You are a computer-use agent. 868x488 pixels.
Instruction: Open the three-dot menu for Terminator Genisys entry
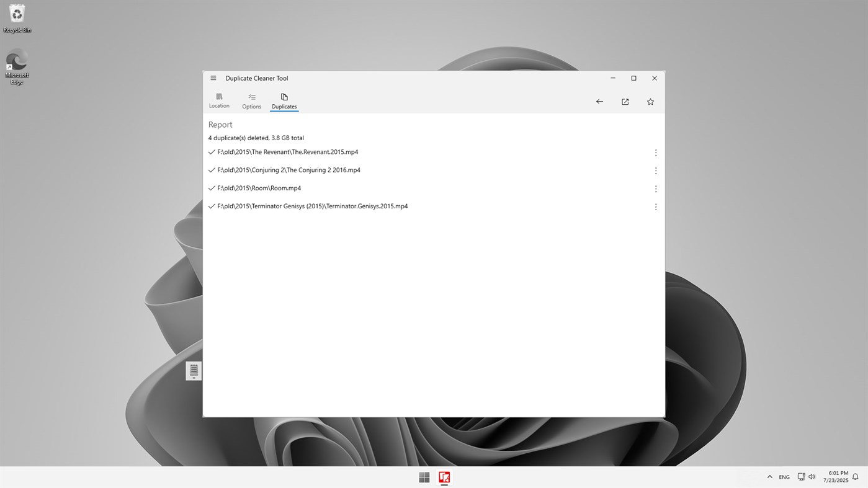(x=655, y=206)
